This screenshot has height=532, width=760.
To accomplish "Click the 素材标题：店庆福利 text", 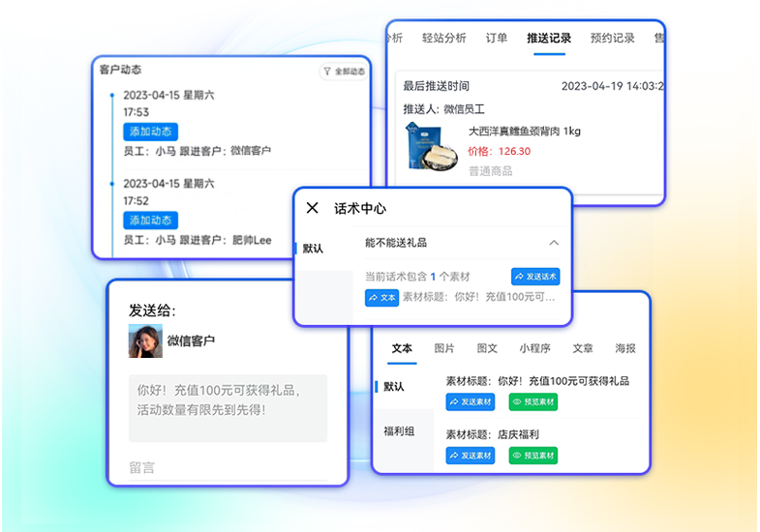I will (x=493, y=434).
